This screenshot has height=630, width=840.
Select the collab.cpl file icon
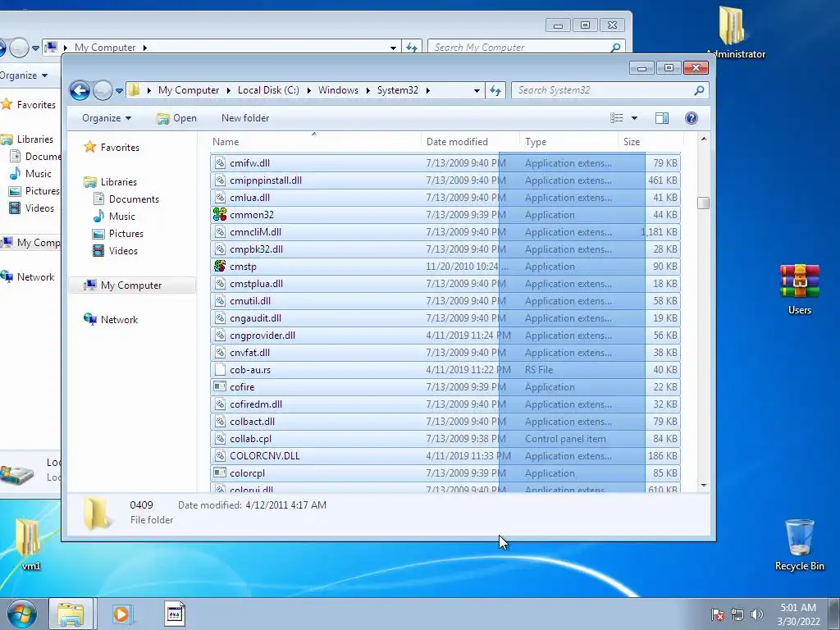(x=220, y=439)
